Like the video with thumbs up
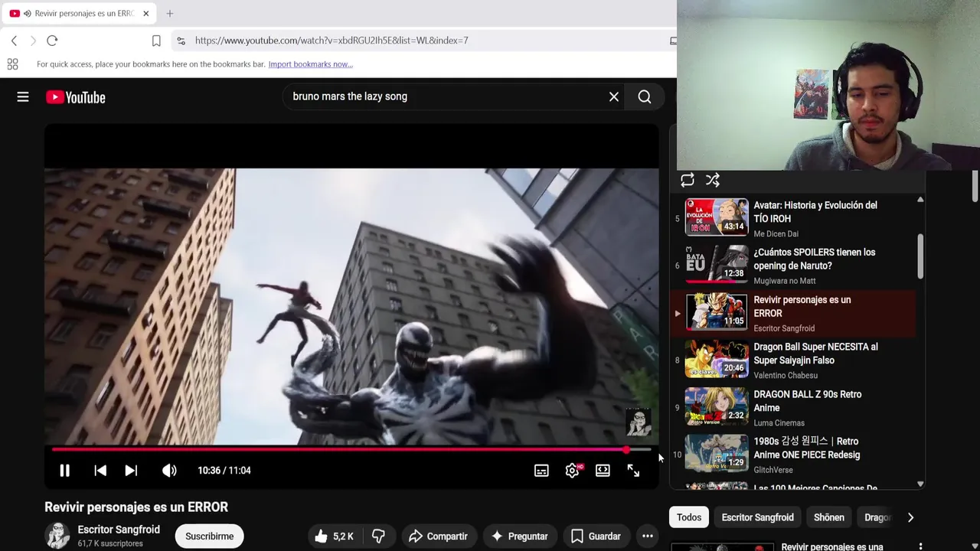The height and width of the screenshot is (551, 980). [x=334, y=536]
